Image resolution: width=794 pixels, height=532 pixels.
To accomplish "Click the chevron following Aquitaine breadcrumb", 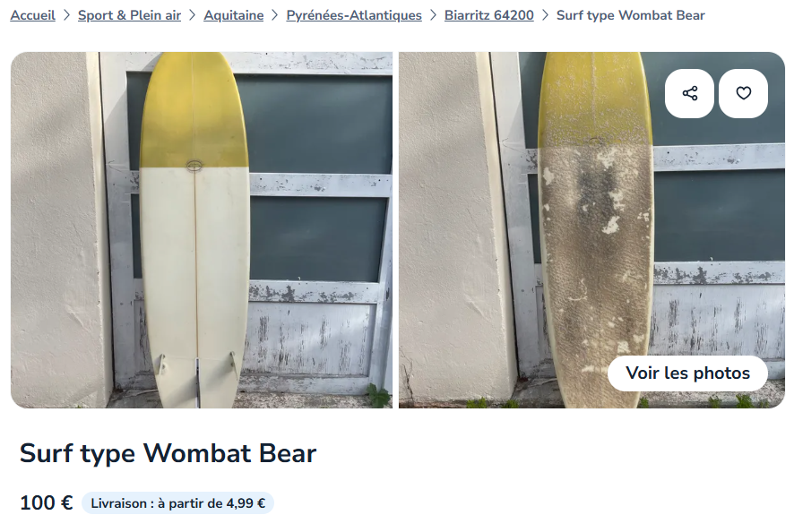I will pyautogui.click(x=274, y=15).
